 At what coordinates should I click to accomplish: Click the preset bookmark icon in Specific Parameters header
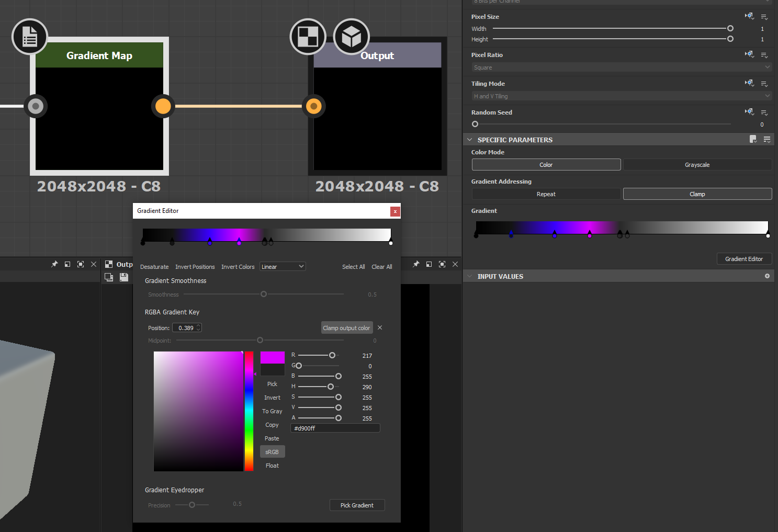click(753, 139)
